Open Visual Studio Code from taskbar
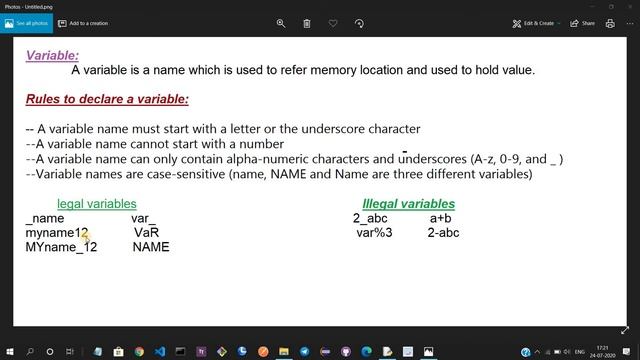The width and height of the screenshot is (640, 360). [x=160, y=351]
